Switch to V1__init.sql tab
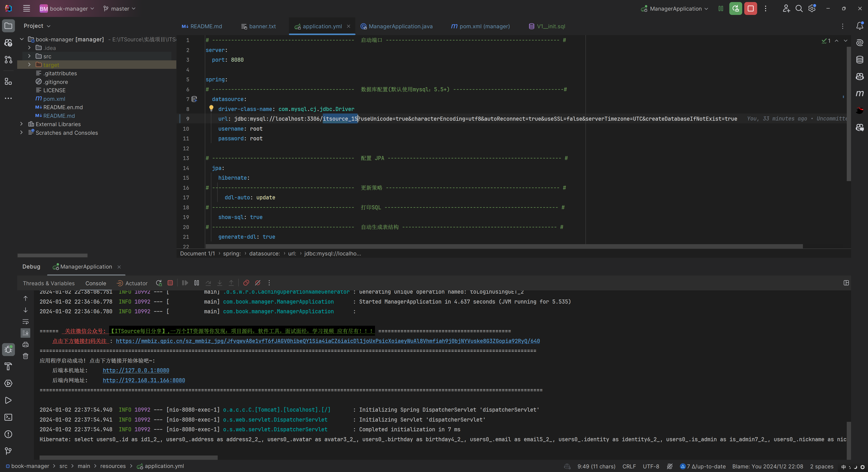This screenshot has height=472, width=868. click(547, 26)
